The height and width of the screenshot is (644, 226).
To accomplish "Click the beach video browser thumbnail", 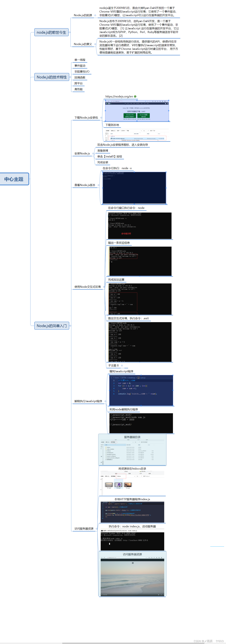I will [x=132, y=576].
